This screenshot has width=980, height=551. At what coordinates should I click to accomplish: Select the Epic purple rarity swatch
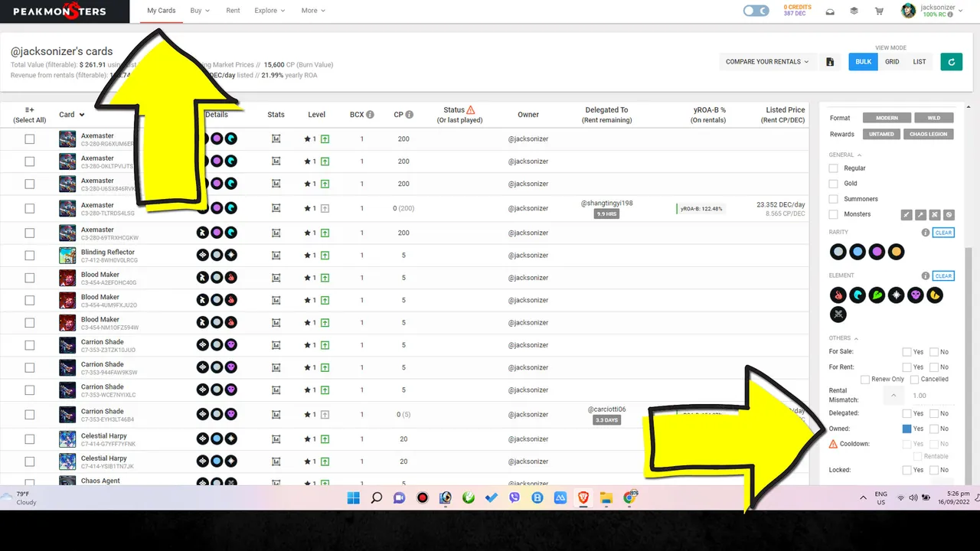point(877,251)
